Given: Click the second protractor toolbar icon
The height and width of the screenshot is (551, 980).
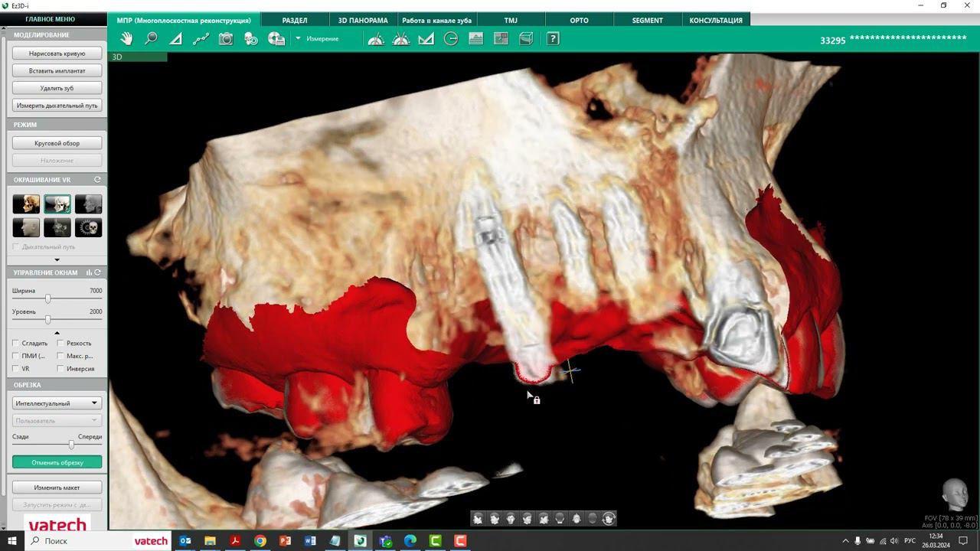Looking at the screenshot, I should 401,39.
